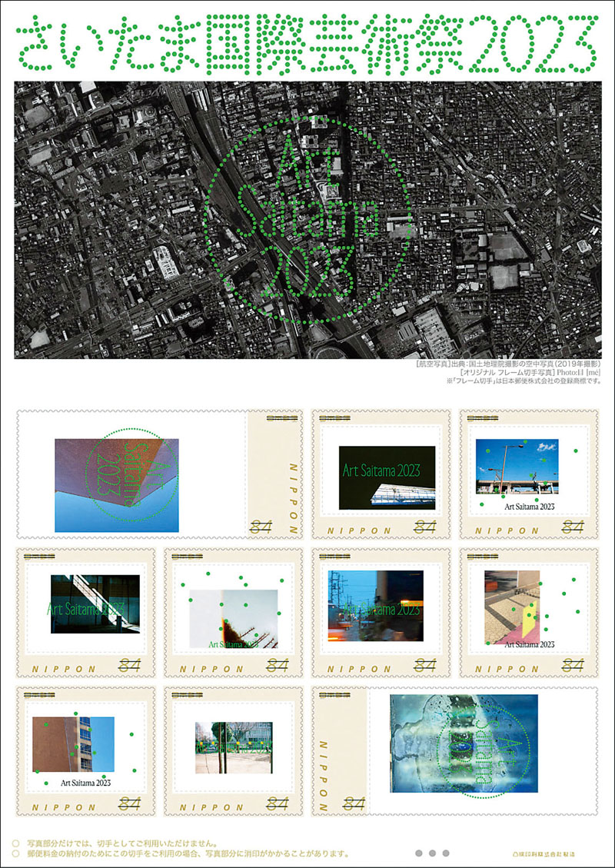615x868 pixels.
Task: Click the rightmost gray dot at the bottom
Action: click(x=447, y=853)
